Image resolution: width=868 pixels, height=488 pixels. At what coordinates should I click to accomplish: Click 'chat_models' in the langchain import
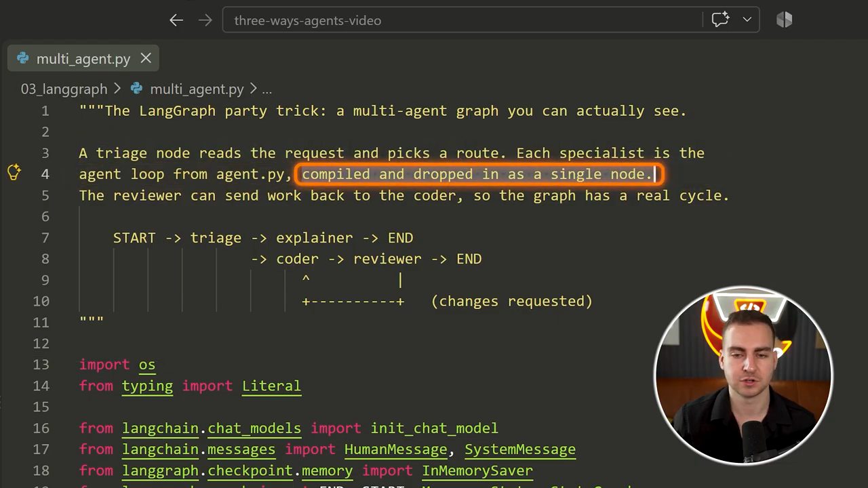pos(254,428)
